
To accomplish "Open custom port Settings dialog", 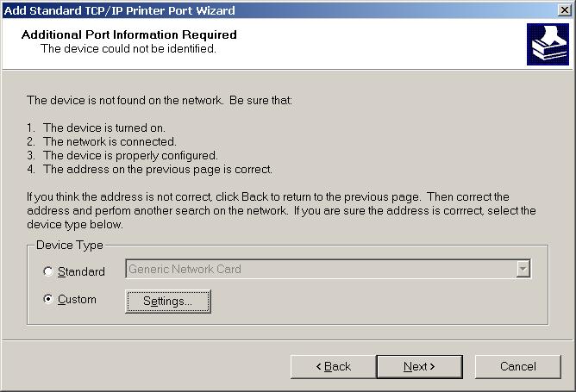I will pyautogui.click(x=168, y=301).
